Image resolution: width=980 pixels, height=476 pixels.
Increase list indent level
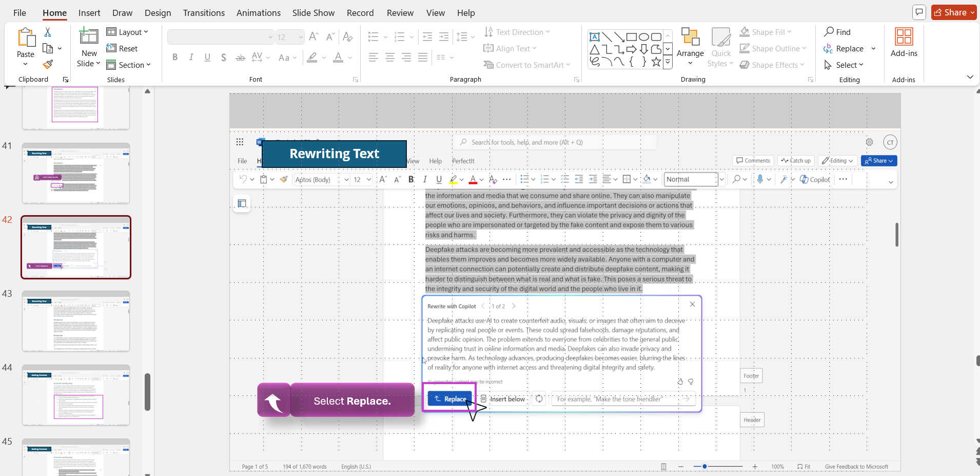444,37
